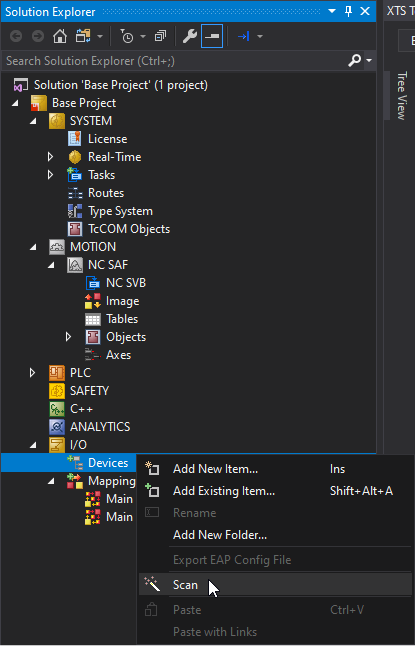Open Properties via the wrench icon
The height and width of the screenshot is (646, 416).
(189, 36)
